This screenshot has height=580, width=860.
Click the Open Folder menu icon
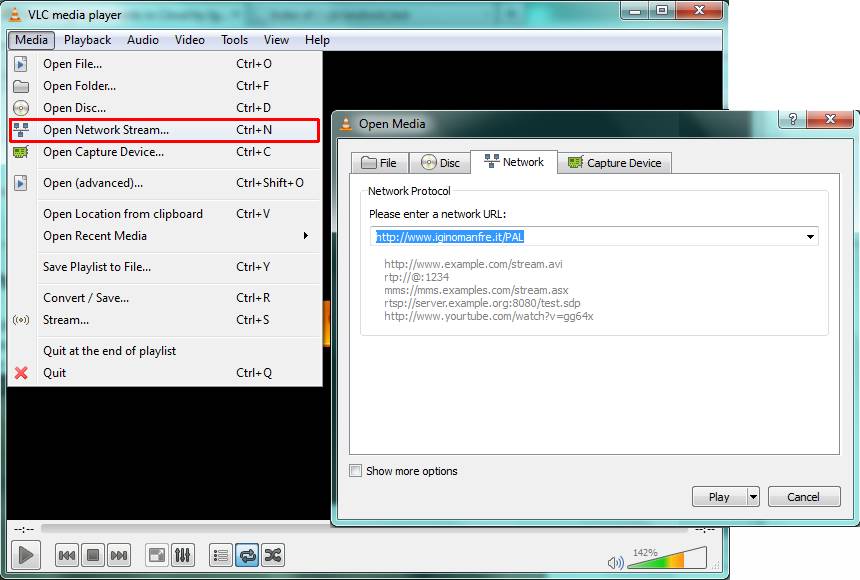[21, 86]
